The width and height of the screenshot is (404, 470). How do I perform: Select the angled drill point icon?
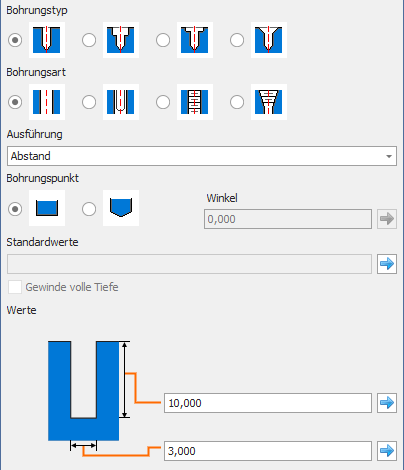pos(121,208)
